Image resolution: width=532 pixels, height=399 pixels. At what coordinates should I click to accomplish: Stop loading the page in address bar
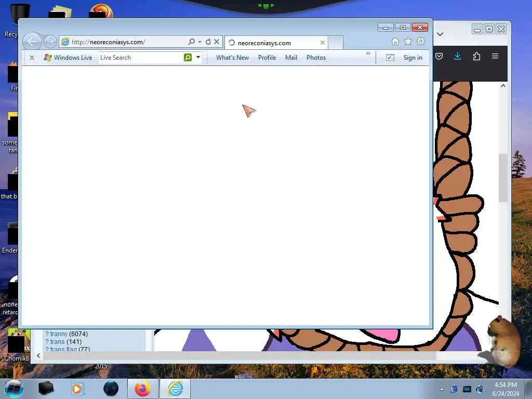217,42
